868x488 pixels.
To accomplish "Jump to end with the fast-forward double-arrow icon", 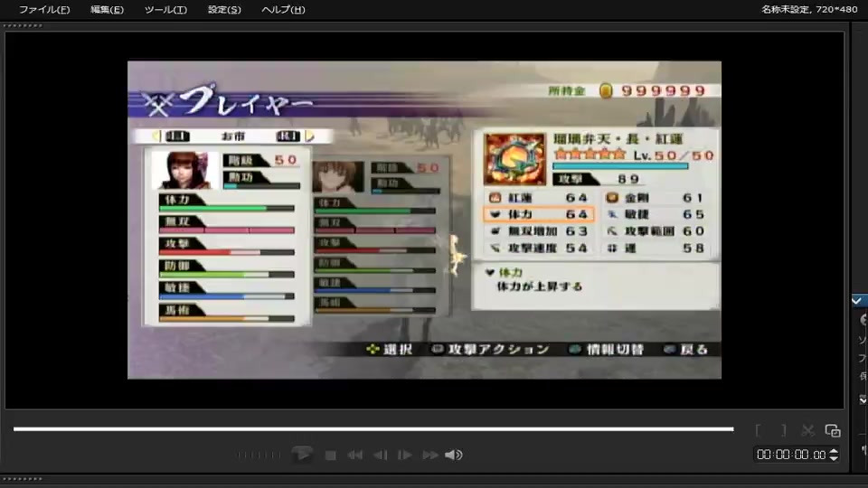I will [x=430, y=455].
